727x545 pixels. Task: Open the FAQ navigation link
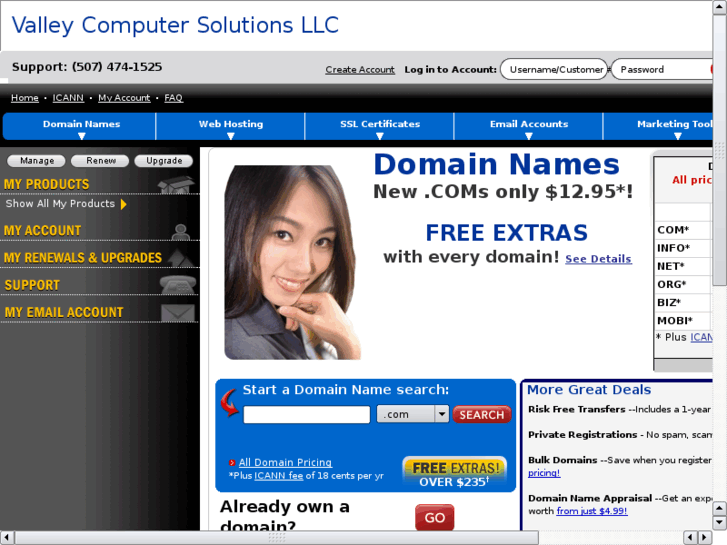coord(173,98)
